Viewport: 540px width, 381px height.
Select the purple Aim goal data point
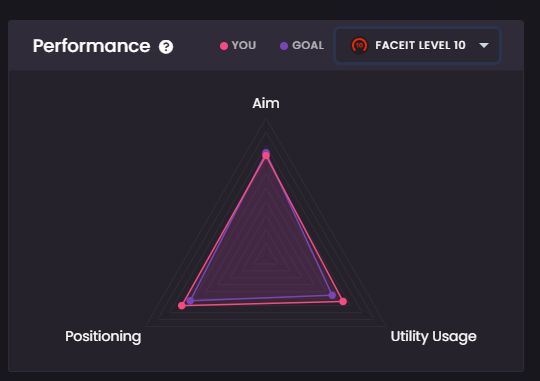(x=266, y=152)
